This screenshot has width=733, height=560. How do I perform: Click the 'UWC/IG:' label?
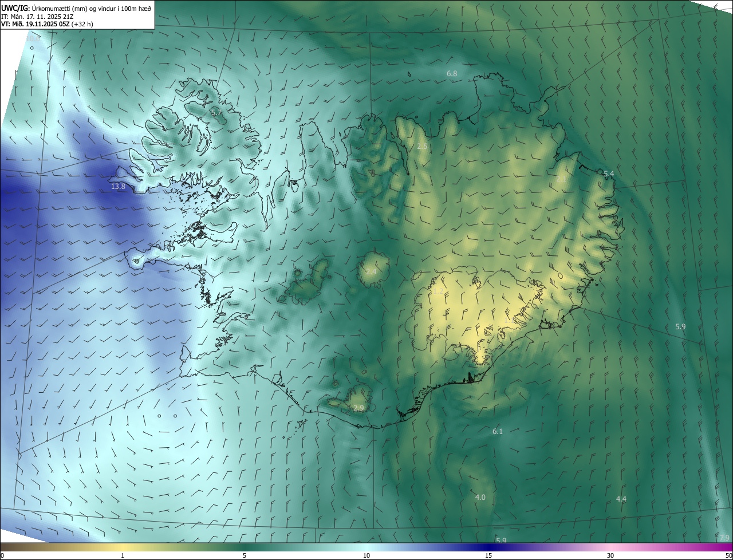click(15, 8)
